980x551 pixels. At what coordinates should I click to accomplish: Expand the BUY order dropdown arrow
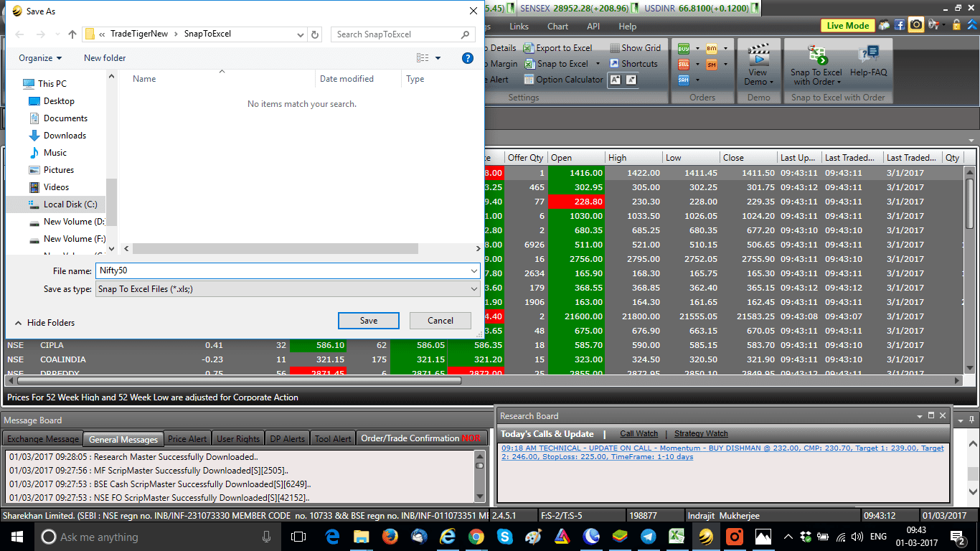tap(697, 49)
